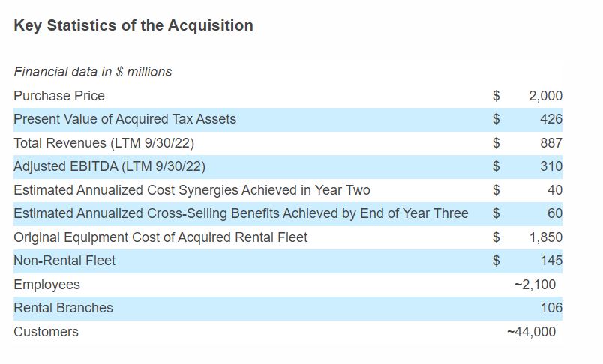
Task: Click the 1,850 equipment cost value
Action: click(x=545, y=237)
